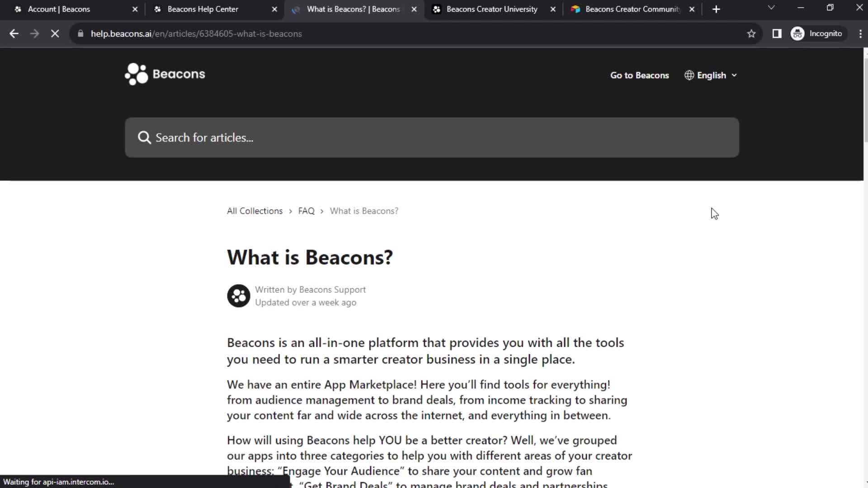Click inside the Search for articles field
This screenshot has height=488, width=868.
[x=434, y=138]
